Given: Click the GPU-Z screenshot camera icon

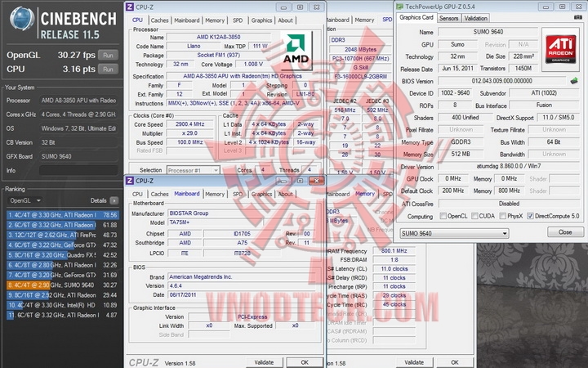Looking at the screenshot, I should pyautogui.click(x=578, y=17).
